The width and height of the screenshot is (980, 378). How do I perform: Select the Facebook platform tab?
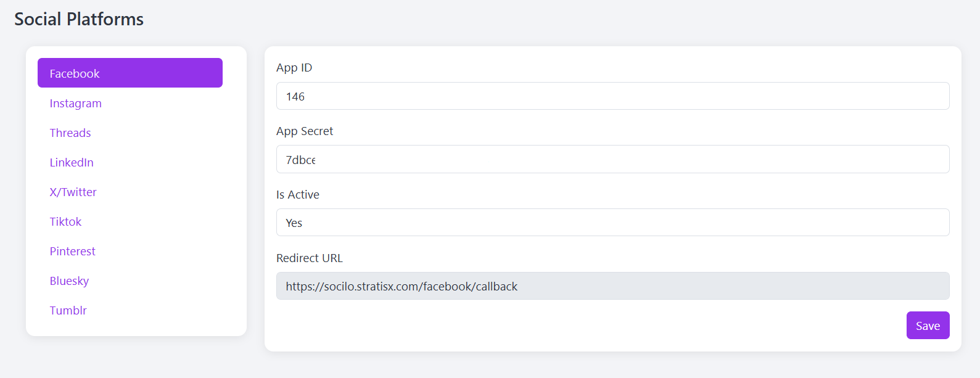pyautogui.click(x=130, y=73)
